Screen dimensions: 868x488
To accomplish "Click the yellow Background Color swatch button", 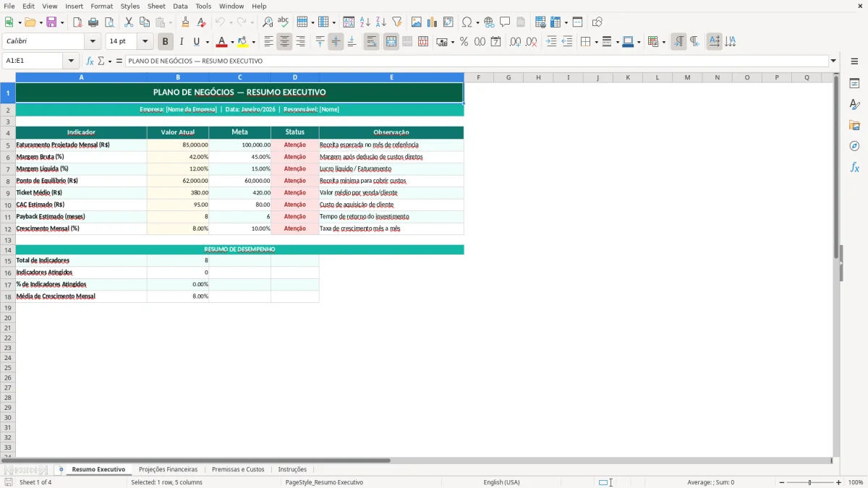I will [242, 42].
